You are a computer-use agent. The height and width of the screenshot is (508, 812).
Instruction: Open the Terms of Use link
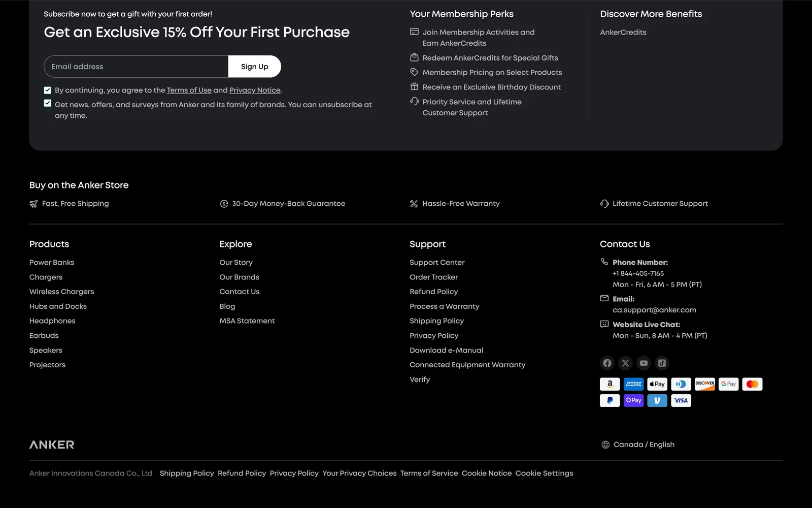pos(189,90)
